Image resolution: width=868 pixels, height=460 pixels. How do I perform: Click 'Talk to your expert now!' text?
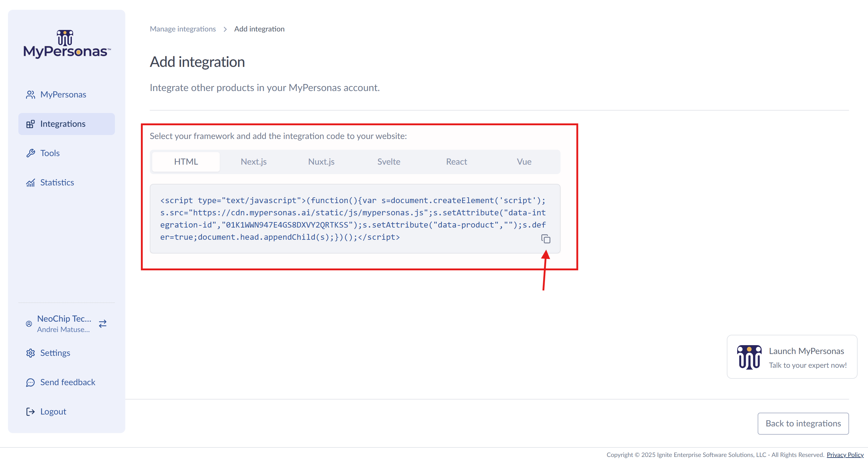click(807, 365)
